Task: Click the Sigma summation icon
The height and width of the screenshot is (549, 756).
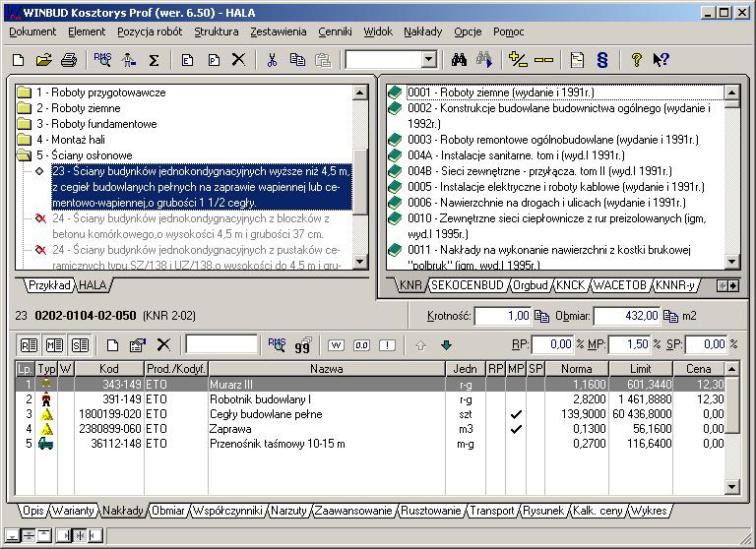Action: click(x=154, y=60)
